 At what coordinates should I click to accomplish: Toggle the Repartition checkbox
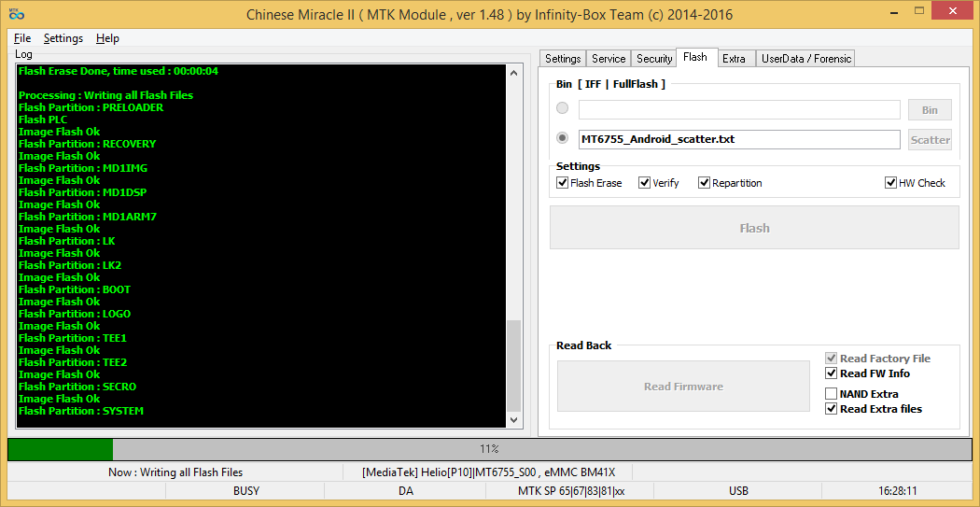click(730, 183)
